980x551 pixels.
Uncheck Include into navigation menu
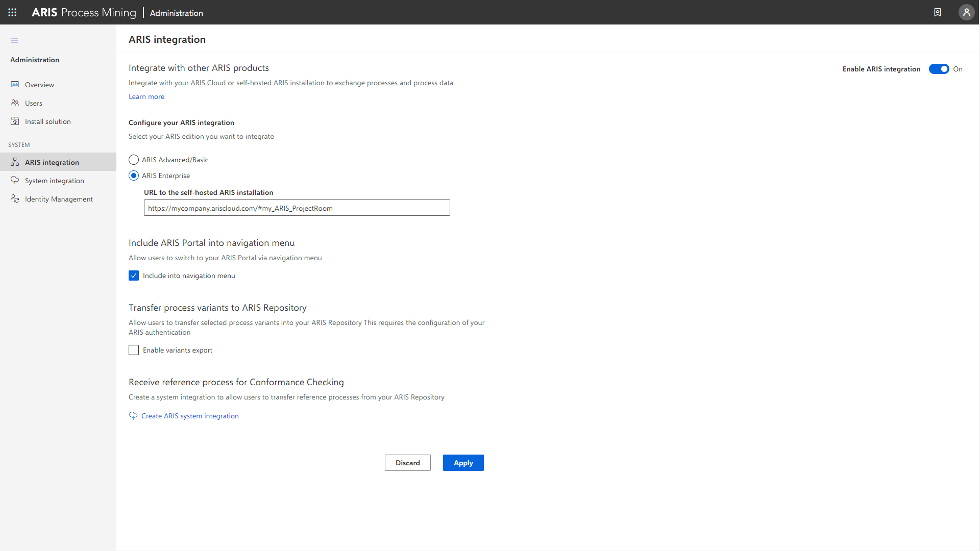134,275
